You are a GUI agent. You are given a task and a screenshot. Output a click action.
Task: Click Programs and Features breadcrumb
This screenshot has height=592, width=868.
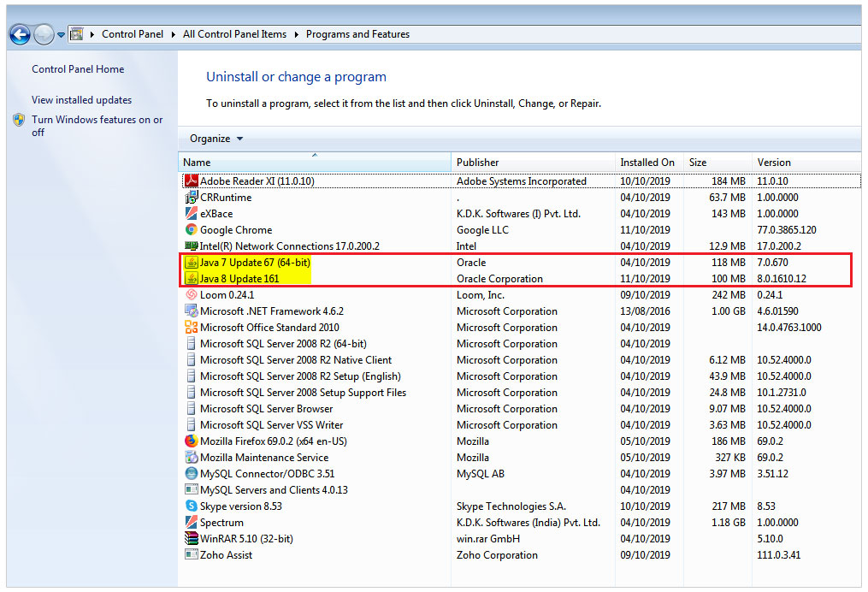pos(357,34)
